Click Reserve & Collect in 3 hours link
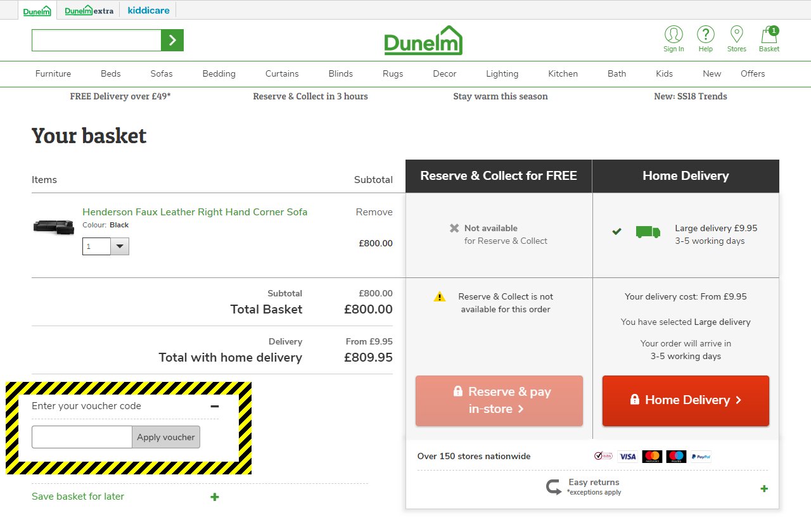The width and height of the screenshot is (811, 532). click(x=310, y=96)
